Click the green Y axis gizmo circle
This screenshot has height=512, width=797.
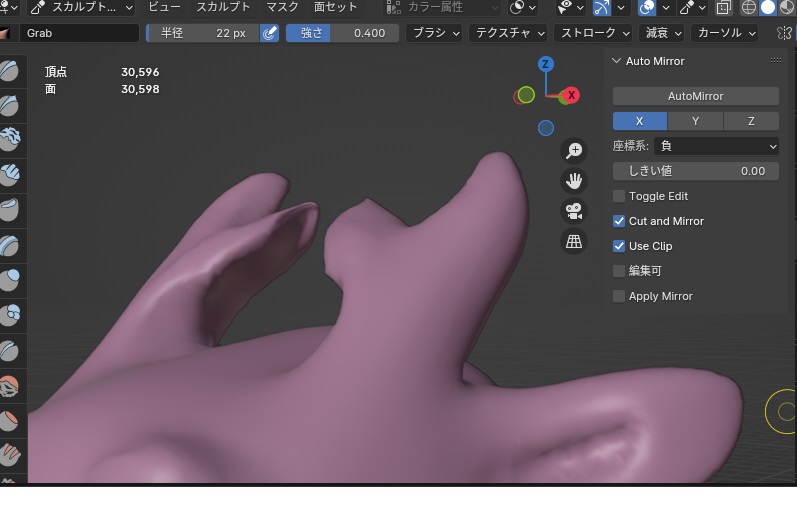(x=527, y=95)
